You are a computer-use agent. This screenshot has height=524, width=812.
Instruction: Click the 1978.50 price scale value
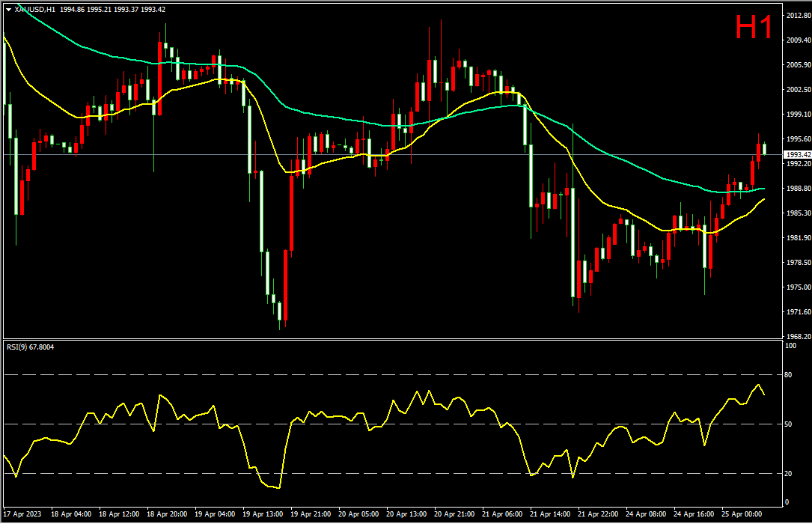click(x=799, y=263)
